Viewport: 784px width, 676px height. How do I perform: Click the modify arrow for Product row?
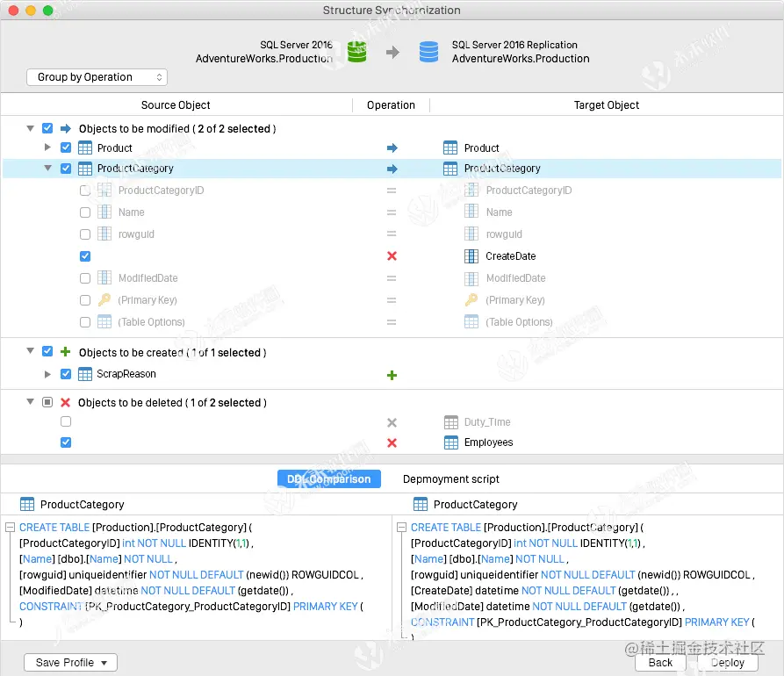coord(392,148)
